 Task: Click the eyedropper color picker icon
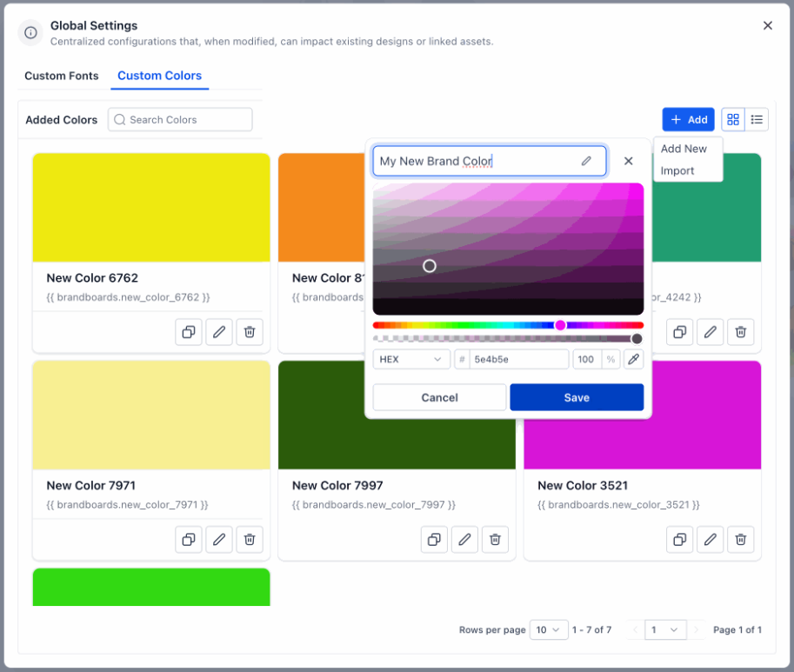(633, 359)
